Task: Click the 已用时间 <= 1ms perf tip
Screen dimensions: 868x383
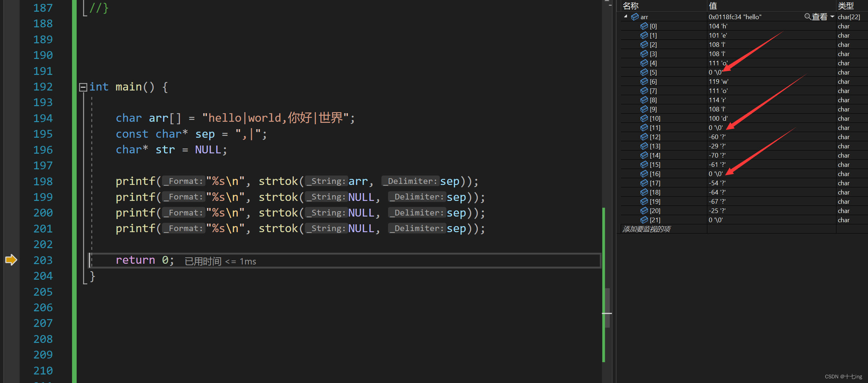Action: [x=220, y=261]
